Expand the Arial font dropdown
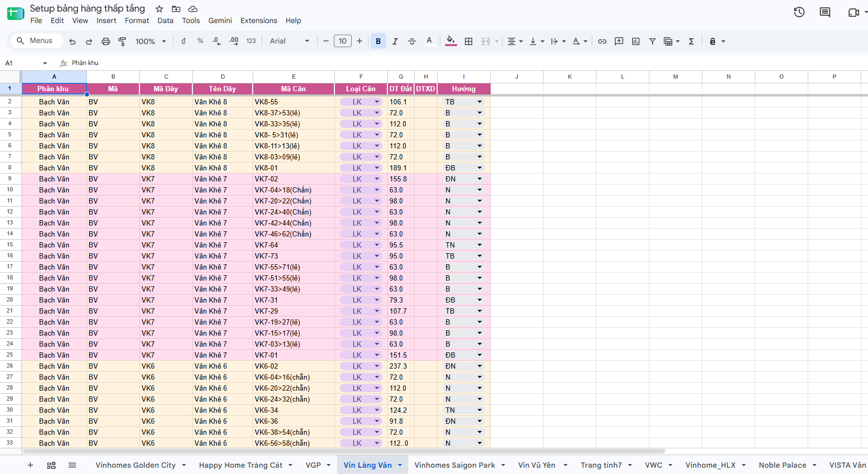868x474 pixels. (289, 41)
